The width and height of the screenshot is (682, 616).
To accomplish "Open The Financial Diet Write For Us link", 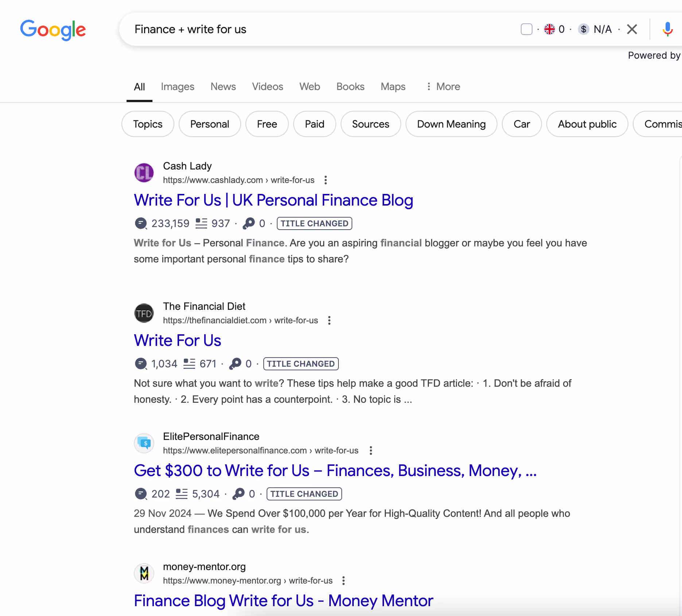I will pyautogui.click(x=178, y=340).
